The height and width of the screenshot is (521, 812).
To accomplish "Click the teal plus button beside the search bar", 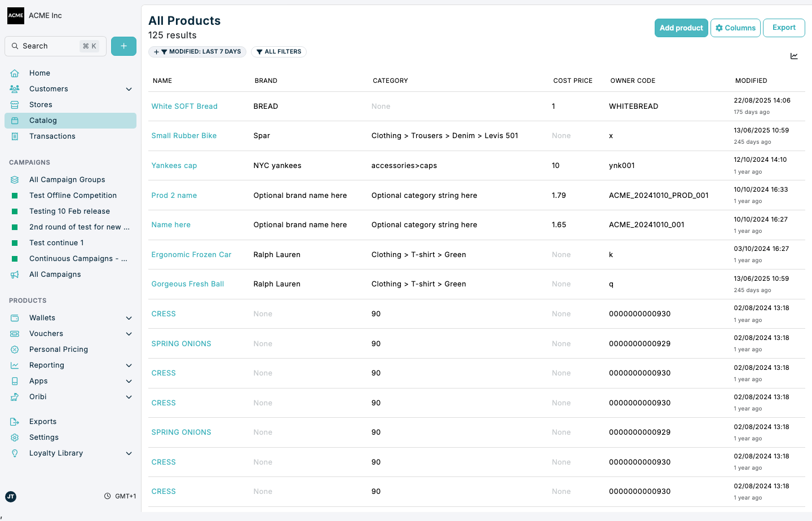I will [x=123, y=46].
